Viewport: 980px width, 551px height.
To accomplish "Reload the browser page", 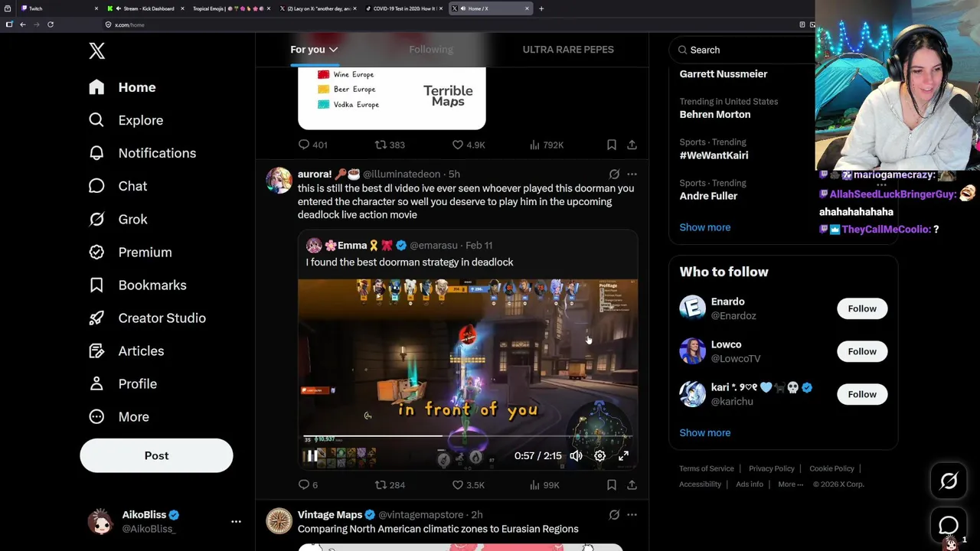I will coord(51,24).
